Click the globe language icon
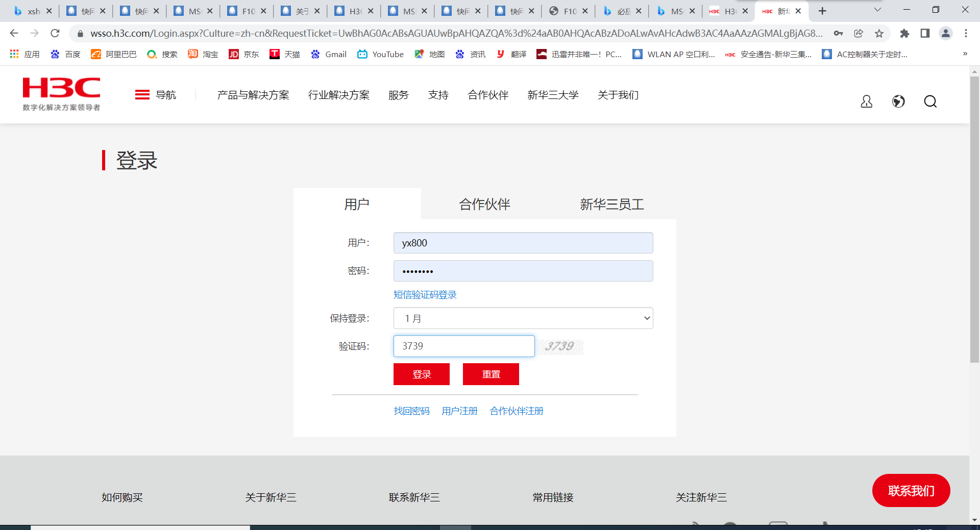This screenshot has height=530, width=980. [898, 102]
